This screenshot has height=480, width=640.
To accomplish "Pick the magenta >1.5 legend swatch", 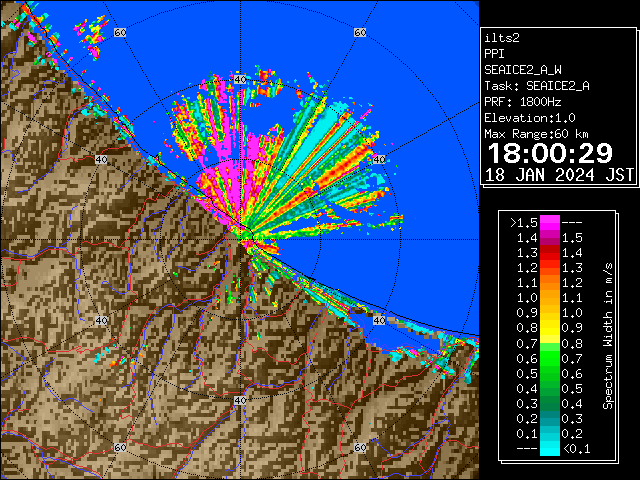I will tap(550, 222).
